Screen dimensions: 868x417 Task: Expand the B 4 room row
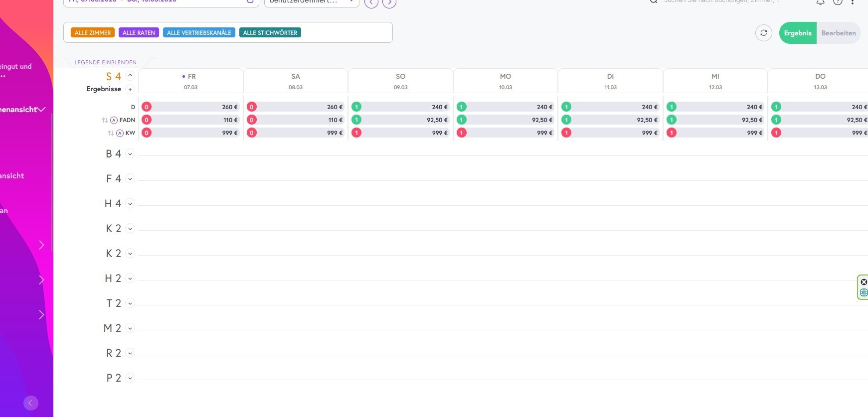pyautogui.click(x=130, y=154)
